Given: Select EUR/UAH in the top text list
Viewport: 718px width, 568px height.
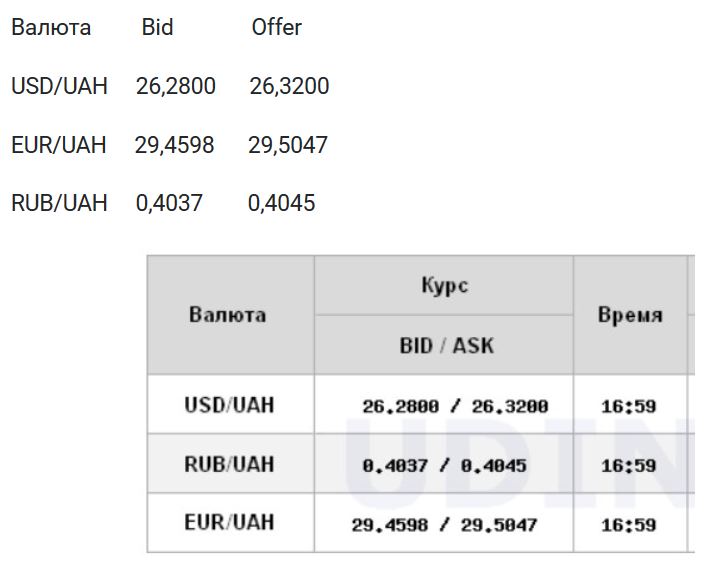Looking at the screenshot, I should (x=58, y=145).
